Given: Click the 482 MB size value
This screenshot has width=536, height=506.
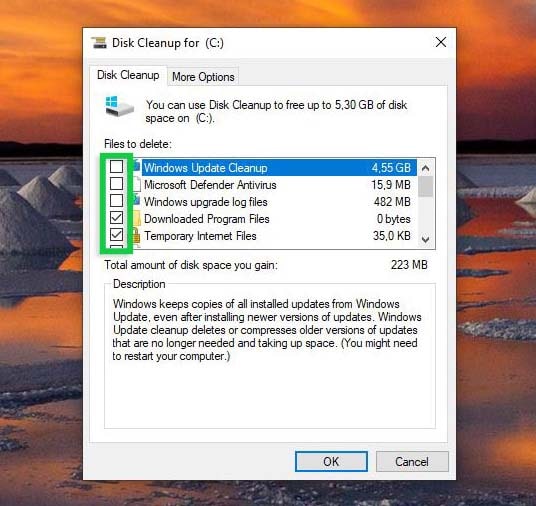Looking at the screenshot, I should [x=392, y=202].
